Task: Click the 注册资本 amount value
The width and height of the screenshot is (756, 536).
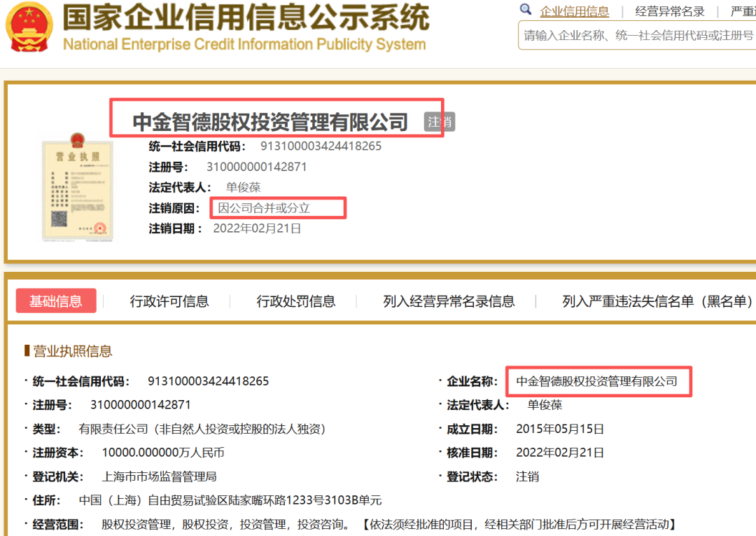Action: coord(163,453)
